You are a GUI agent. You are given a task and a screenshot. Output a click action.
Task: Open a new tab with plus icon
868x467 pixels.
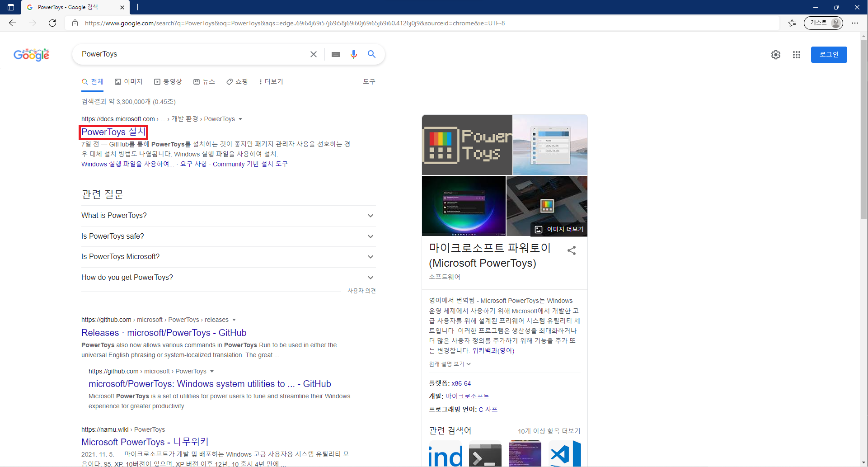(137, 7)
